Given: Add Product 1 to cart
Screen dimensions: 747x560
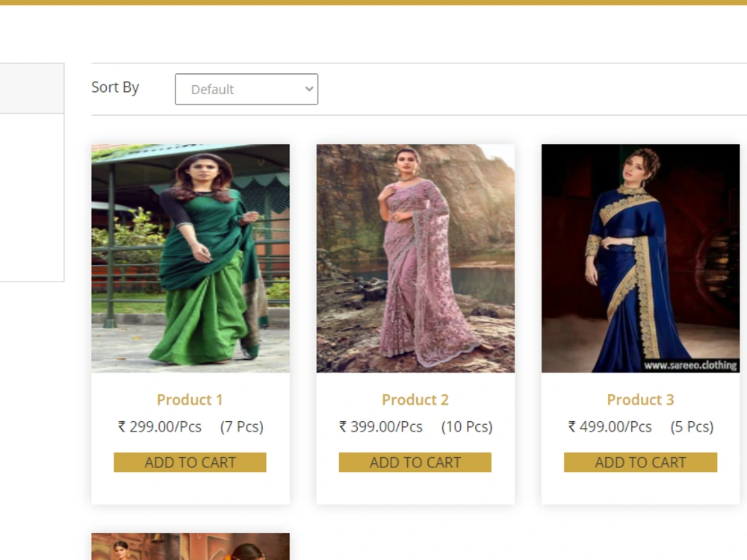Looking at the screenshot, I should pos(190,462).
